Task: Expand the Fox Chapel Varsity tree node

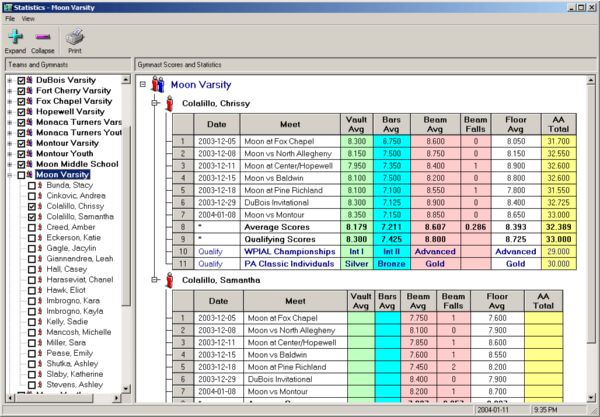Action: (10, 101)
